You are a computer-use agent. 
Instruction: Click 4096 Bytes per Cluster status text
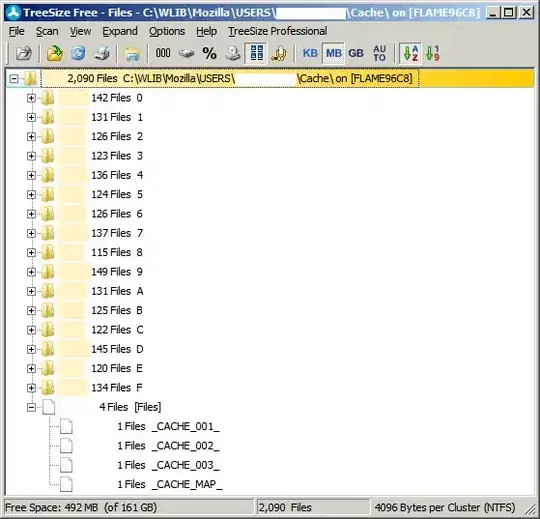point(445,508)
